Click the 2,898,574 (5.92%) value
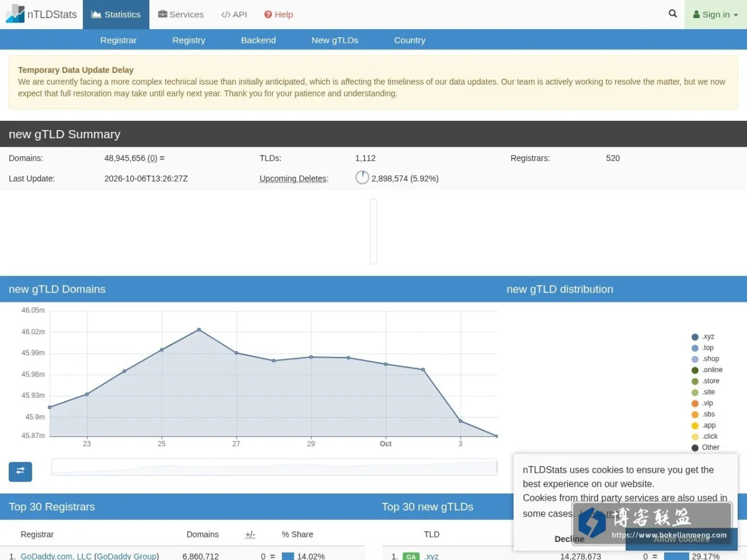747x560 pixels. tap(405, 179)
